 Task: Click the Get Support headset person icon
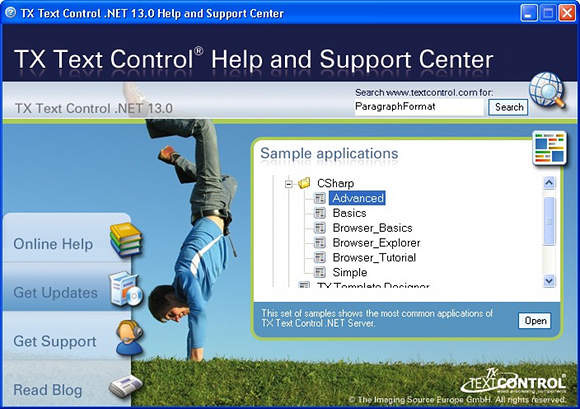pyautogui.click(x=129, y=338)
